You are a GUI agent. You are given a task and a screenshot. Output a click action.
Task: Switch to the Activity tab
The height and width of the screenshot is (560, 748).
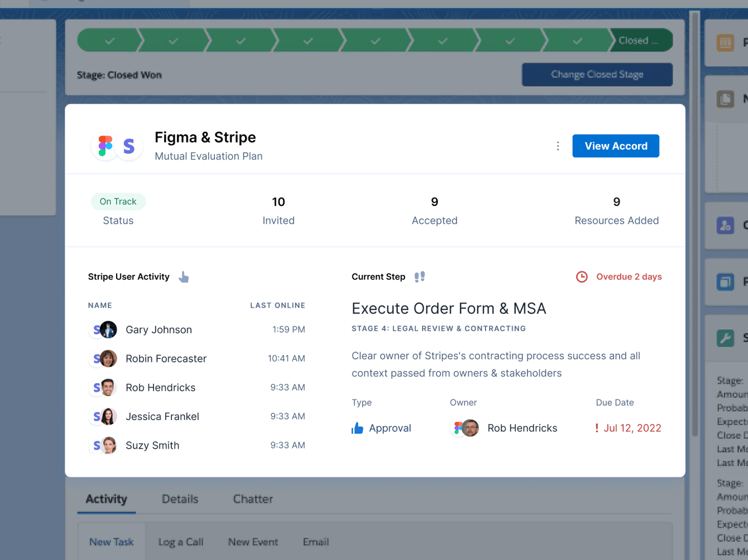pos(107,499)
